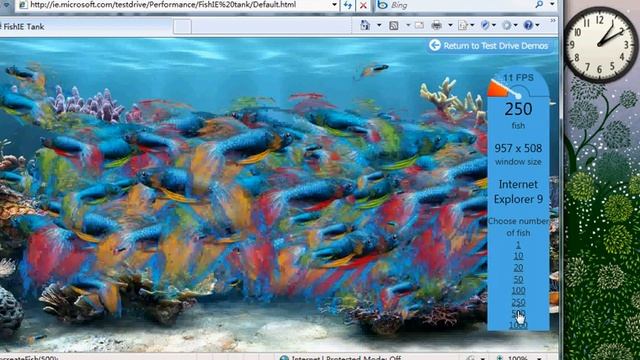Set fish count to 1

tap(518, 244)
